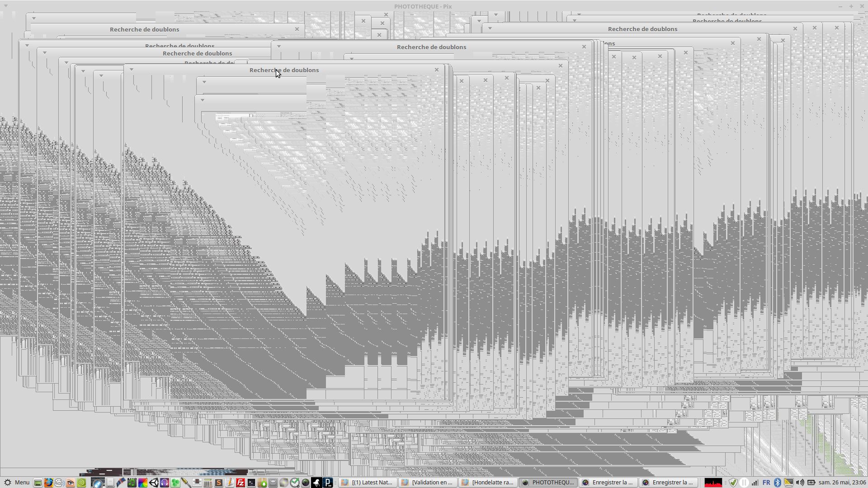
Task: Click the volume speaker tray icon
Action: pos(800,483)
